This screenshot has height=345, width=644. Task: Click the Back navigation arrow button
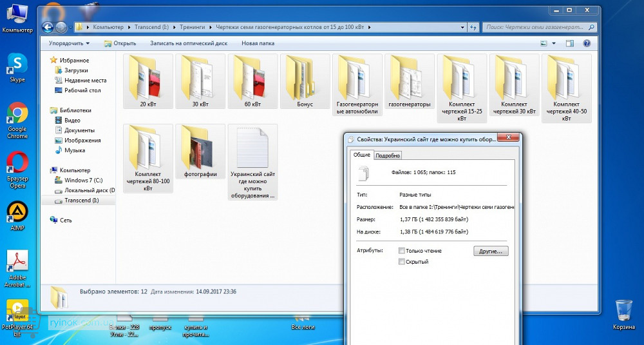pos(47,27)
